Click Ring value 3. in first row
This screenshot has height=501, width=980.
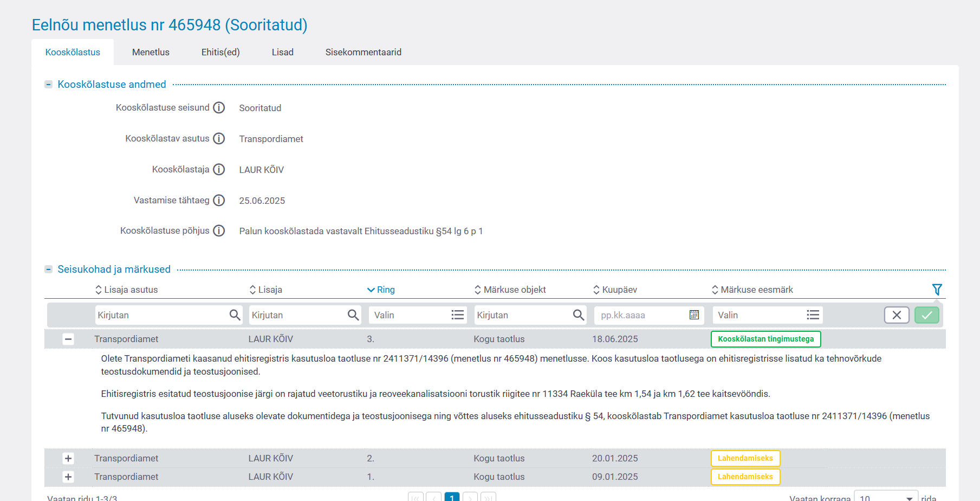click(371, 339)
